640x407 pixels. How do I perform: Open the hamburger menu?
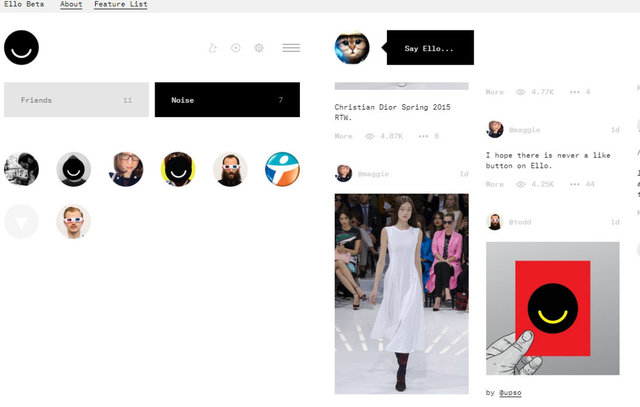pyautogui.click(x=291, y=48)
